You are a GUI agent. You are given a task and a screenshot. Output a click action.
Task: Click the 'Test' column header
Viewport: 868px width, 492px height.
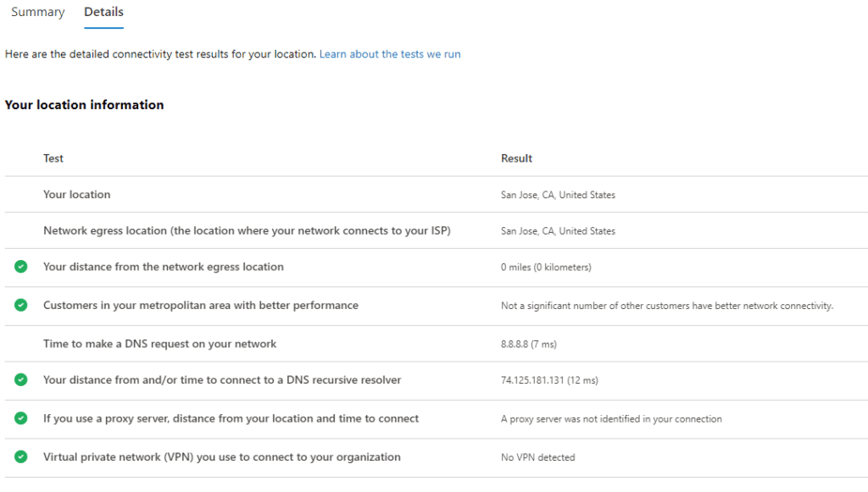click(53, 158)
